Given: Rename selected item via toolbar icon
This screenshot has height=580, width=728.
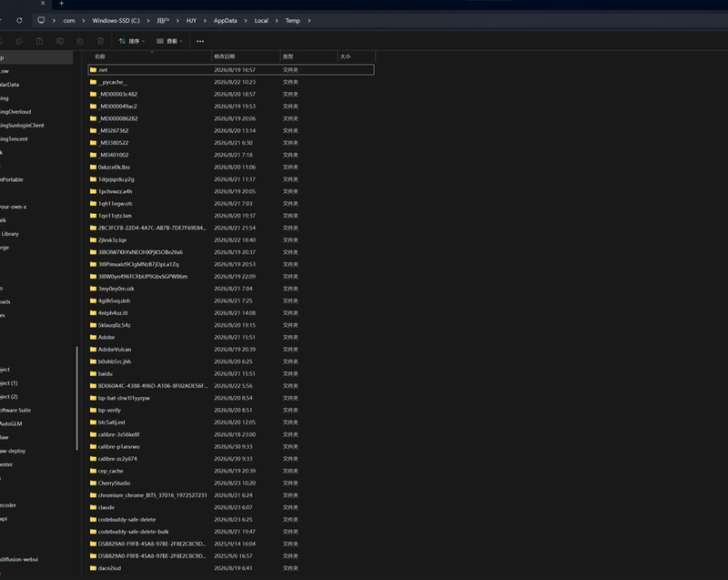Looking at the screenshot, I should tap(60, 41).
